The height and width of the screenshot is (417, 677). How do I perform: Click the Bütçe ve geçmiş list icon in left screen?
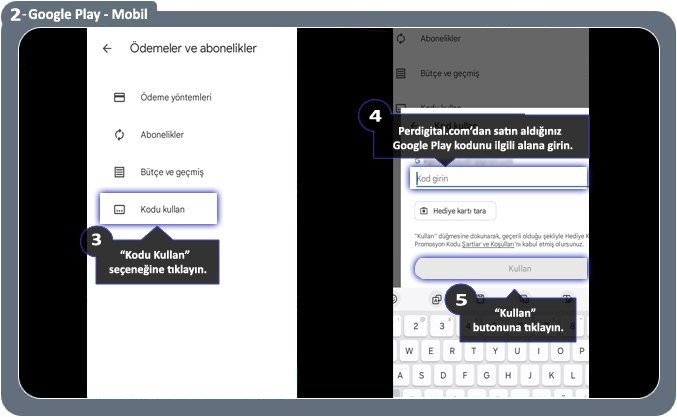point(119,172)
